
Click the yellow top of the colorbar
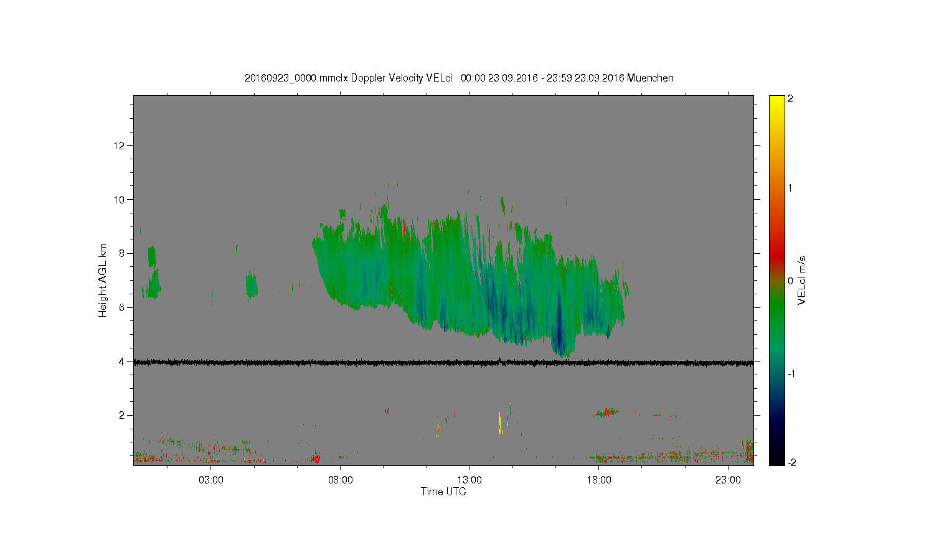pos(776,103)
